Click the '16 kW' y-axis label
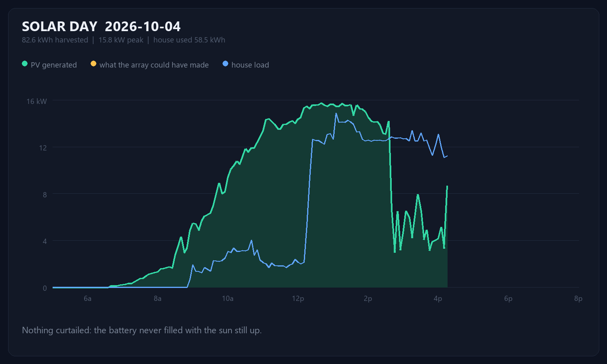This screenshot has width=607, height=364. pyautogui.click(x=37, y=102)
